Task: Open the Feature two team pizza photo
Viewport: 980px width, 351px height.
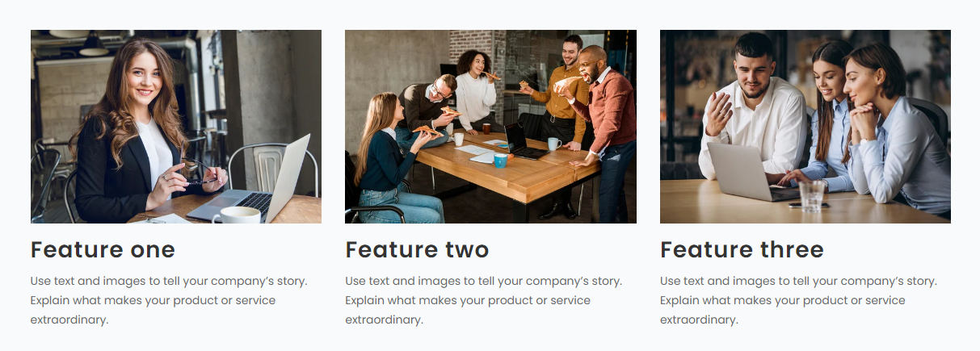Action: 490,127
